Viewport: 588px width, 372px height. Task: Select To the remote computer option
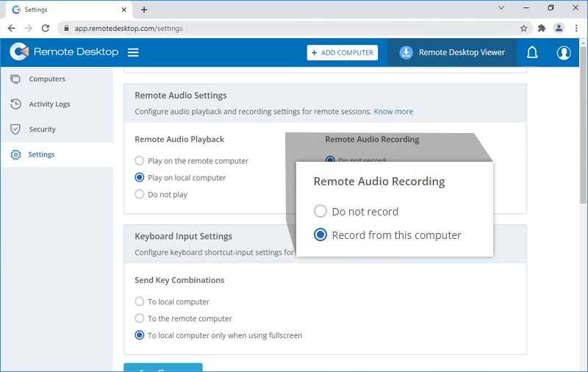(140, 318)
